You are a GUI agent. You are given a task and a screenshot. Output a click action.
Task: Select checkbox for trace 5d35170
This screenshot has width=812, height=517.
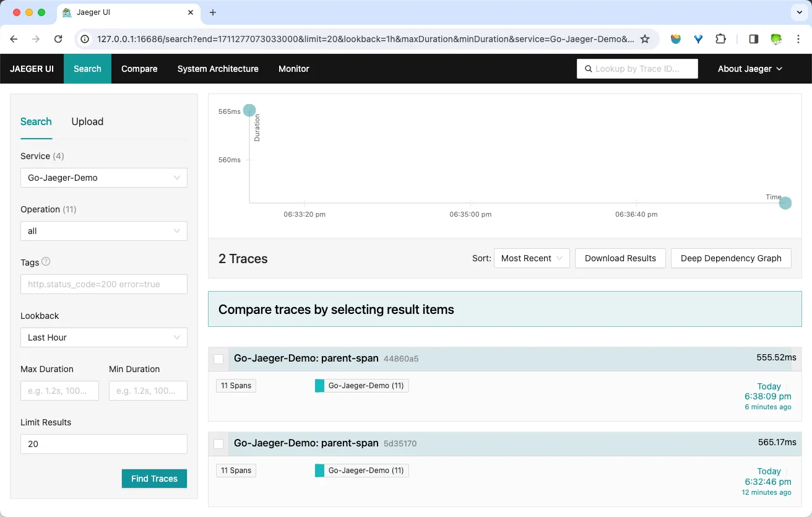point(218,444)
